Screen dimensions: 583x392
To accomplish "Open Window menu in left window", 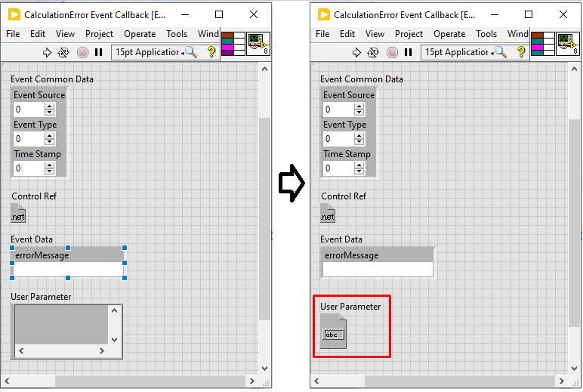I will pyautogui.click(x=208, y=34).
